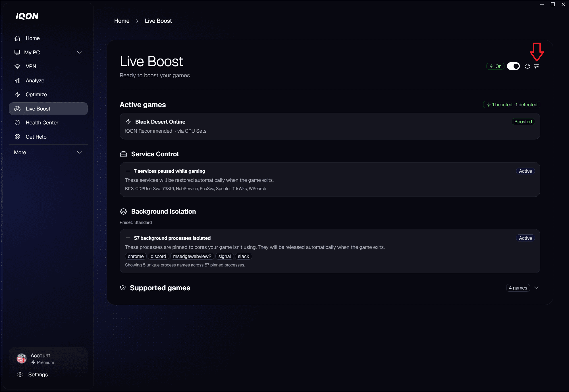Screen dimensions: 569x392
Task: Expand the My PC submenu chevron
Action: coord(80,52)
